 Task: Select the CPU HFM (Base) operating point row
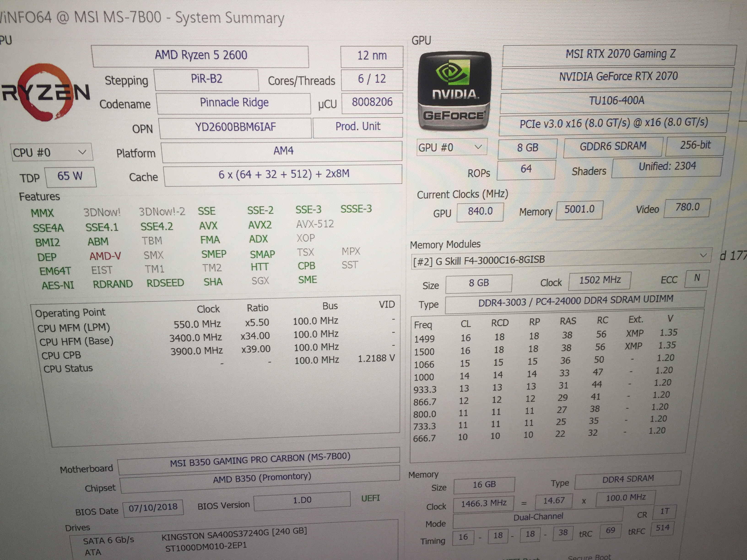76,342
